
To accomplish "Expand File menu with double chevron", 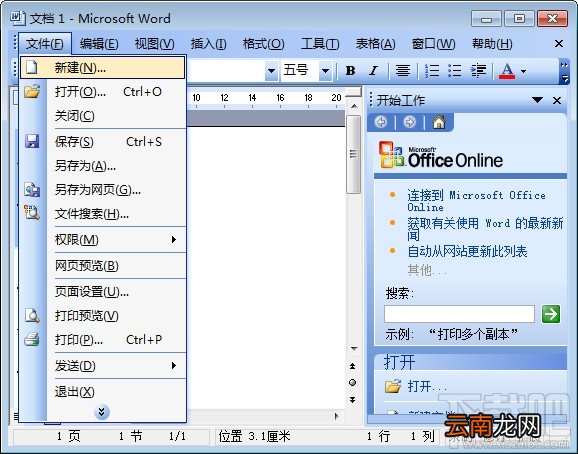I will [x=102, y=412].
